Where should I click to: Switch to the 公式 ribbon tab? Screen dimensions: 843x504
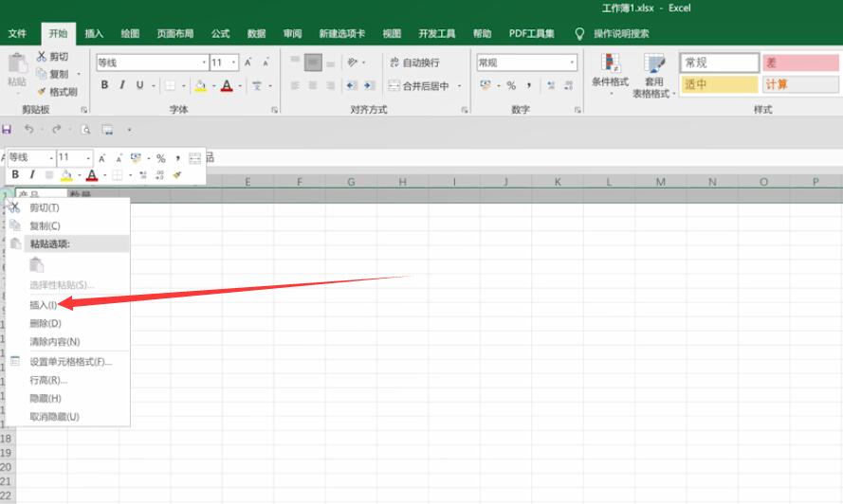pos(220,34)
